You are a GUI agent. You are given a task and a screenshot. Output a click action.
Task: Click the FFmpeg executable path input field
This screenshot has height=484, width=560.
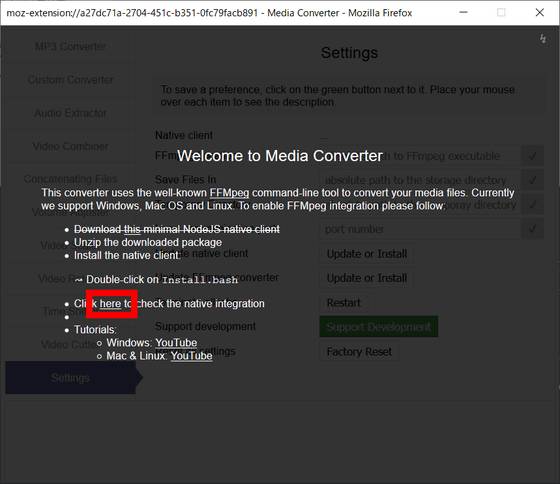(420, 156)
